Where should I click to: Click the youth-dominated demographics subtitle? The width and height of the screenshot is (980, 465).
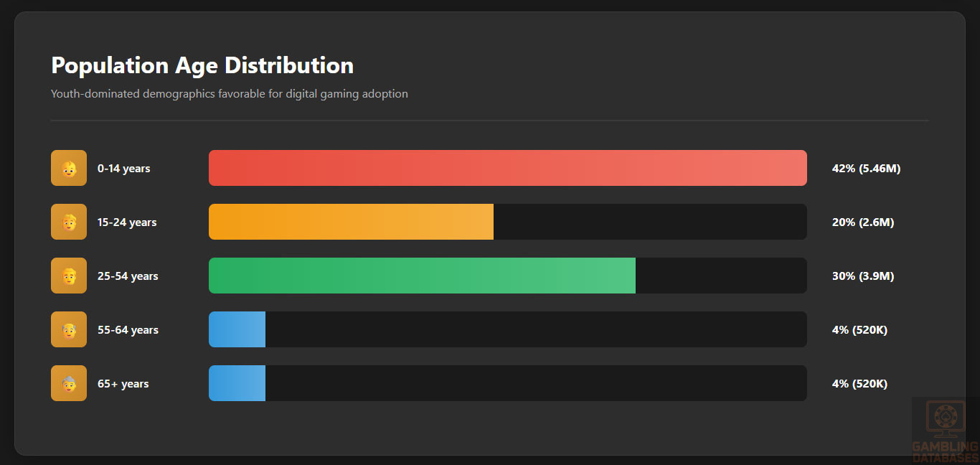(x=230, y=94)
